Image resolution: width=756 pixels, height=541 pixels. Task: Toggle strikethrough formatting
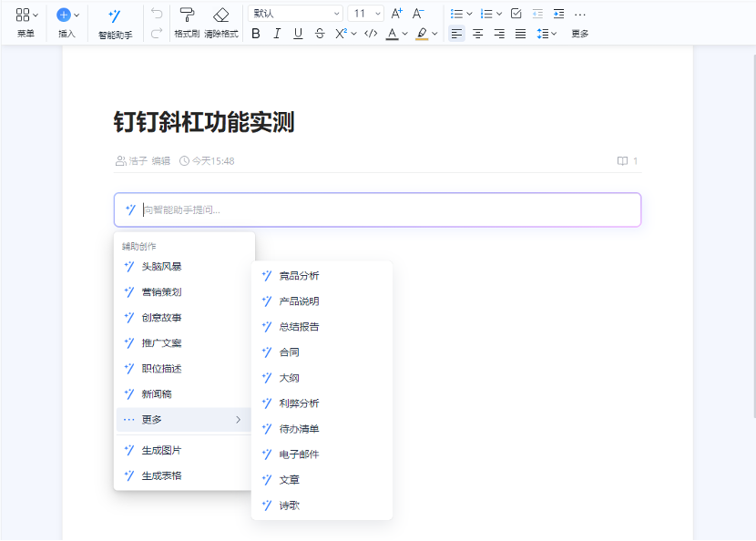click(x=318, y=33)
